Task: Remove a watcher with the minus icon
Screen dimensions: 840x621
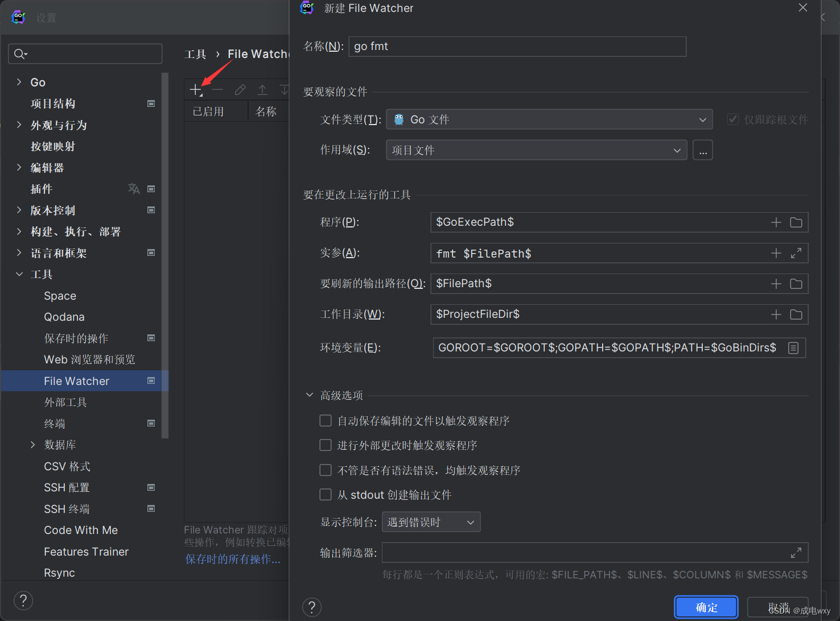Action: (x=217, y=89)
